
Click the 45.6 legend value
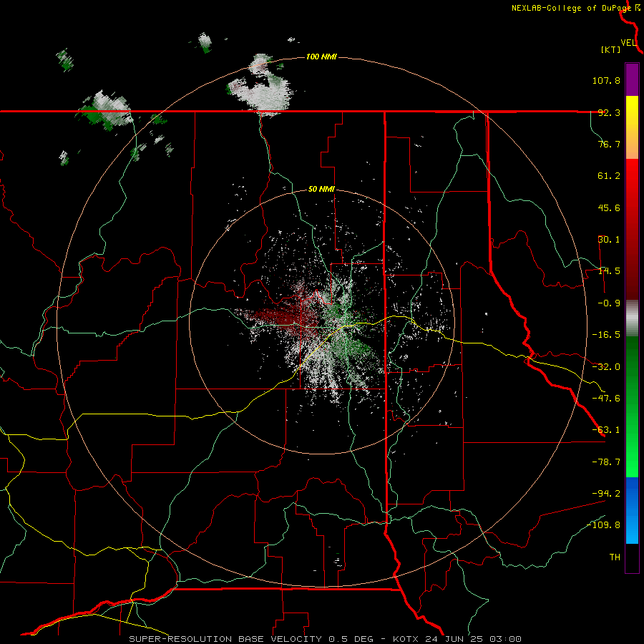point(609,208)
